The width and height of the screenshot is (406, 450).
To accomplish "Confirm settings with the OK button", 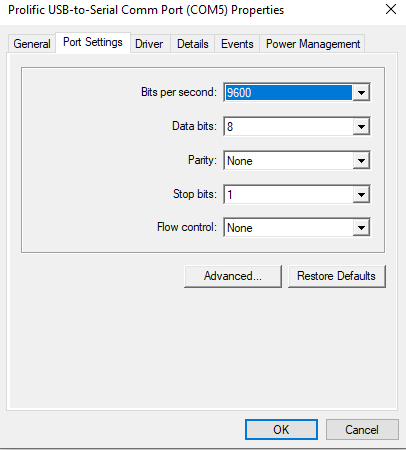I will (281, 429).
